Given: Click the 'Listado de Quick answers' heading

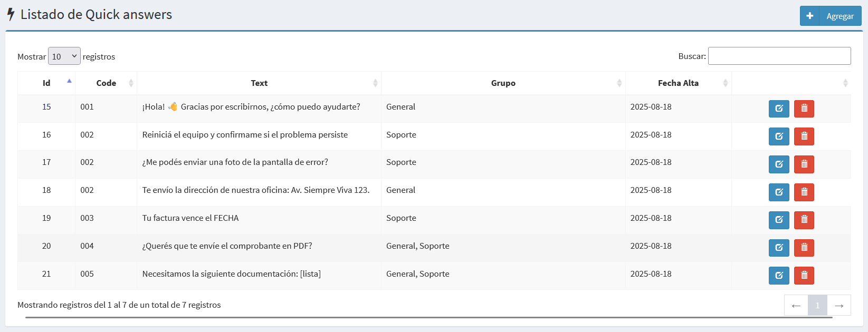Looking at the screenshot, I should [96, 14].
